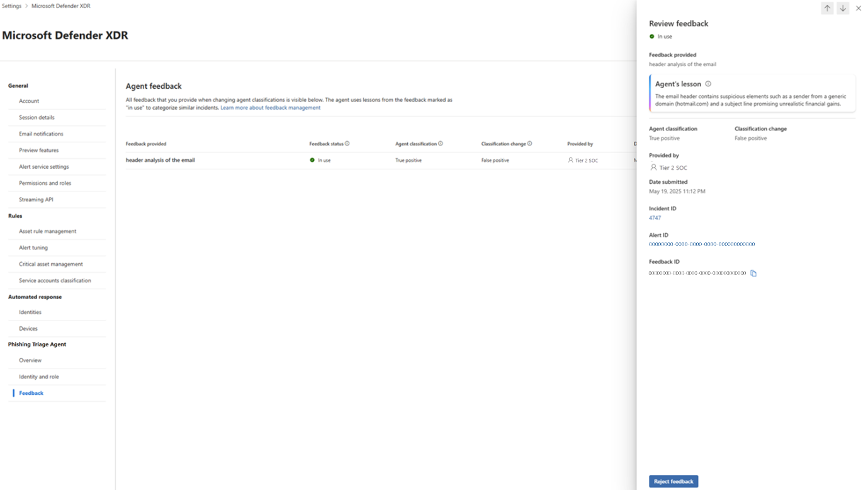Click the False positive cell in the table
This screenshot has width=868, height=490.
(495, 161)
